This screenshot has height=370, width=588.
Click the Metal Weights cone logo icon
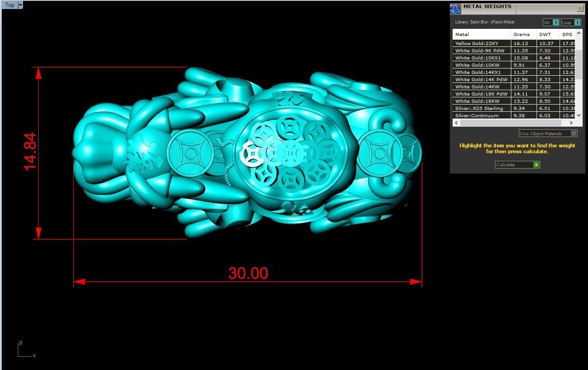455,8
